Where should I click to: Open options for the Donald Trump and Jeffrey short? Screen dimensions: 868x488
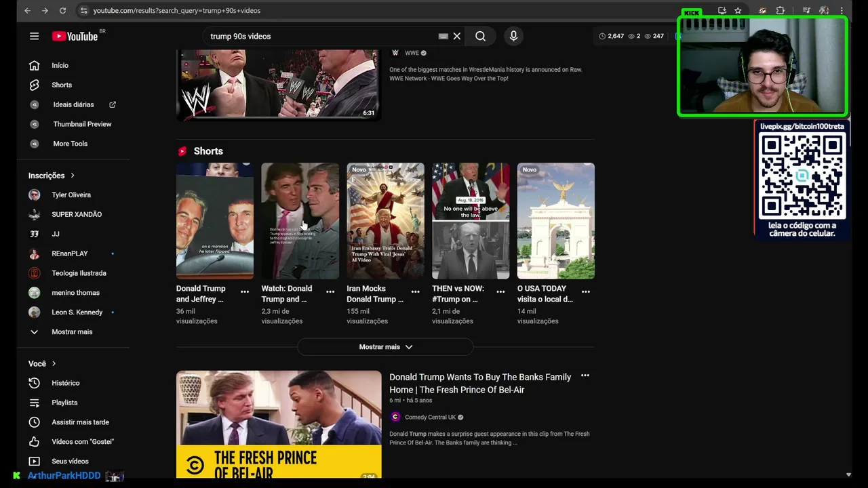[x=245, y=292]
